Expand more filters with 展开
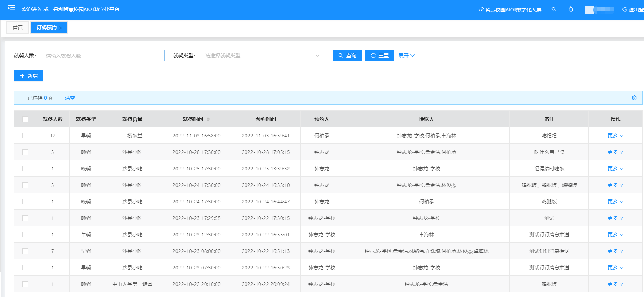The height and width of the screenshot is (297, 644). pos(406,56)
